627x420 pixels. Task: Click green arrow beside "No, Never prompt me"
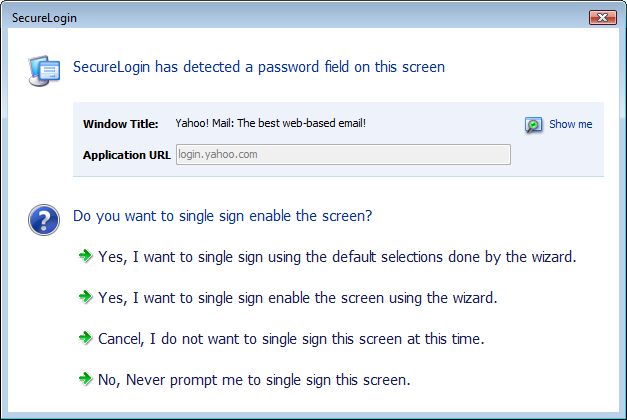pyautogui.click(x=85, y=379)
